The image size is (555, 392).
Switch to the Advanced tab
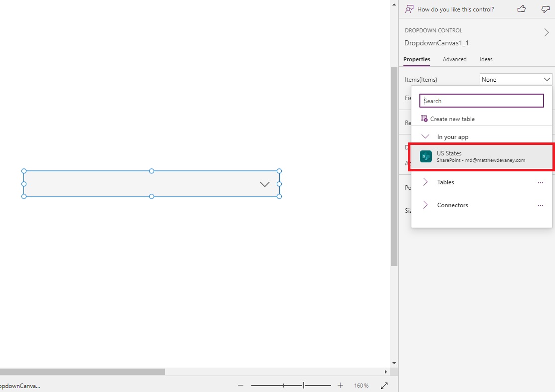454,59
